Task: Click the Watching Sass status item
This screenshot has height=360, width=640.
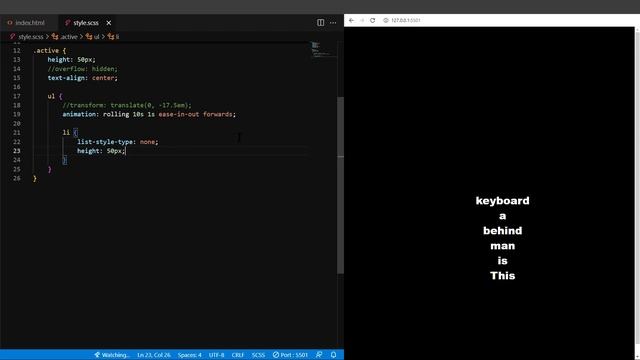Action: 111,355
